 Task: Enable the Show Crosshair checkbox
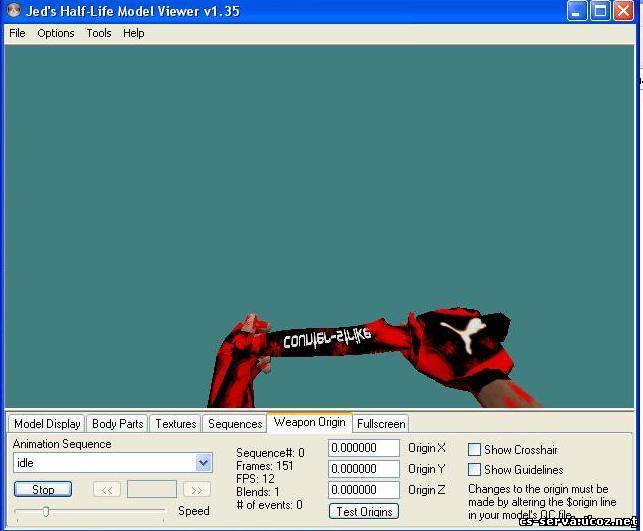tap(474, 449)
